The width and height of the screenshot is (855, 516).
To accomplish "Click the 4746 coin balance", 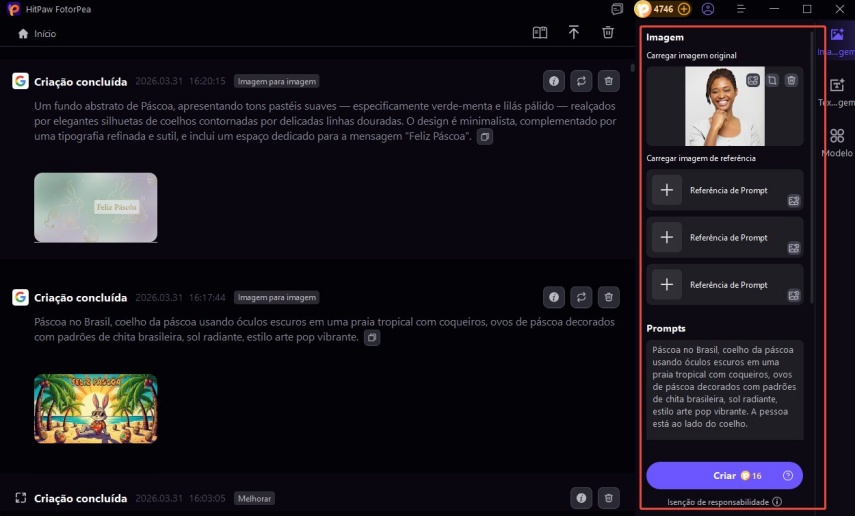I will tap(663, 9).
